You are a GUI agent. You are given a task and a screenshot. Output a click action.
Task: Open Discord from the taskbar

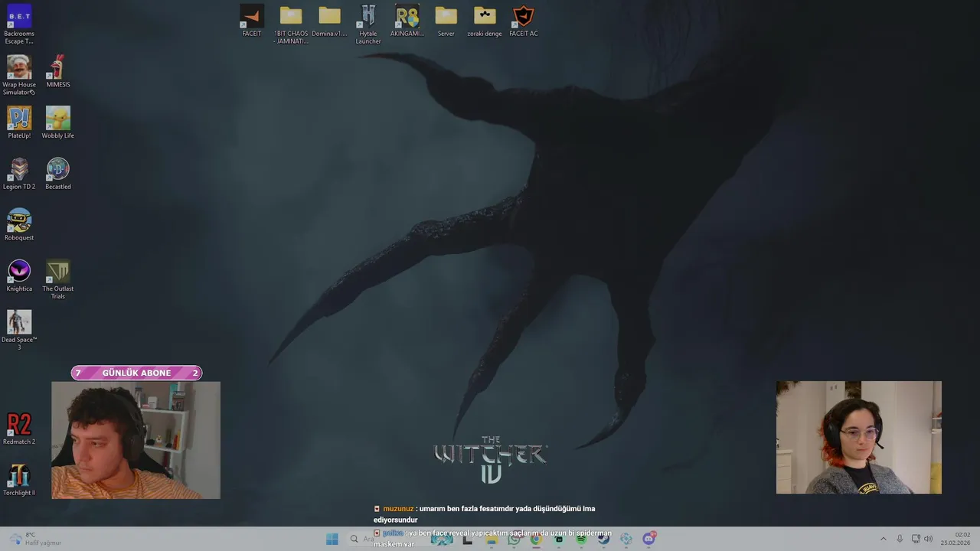(649, 539)
